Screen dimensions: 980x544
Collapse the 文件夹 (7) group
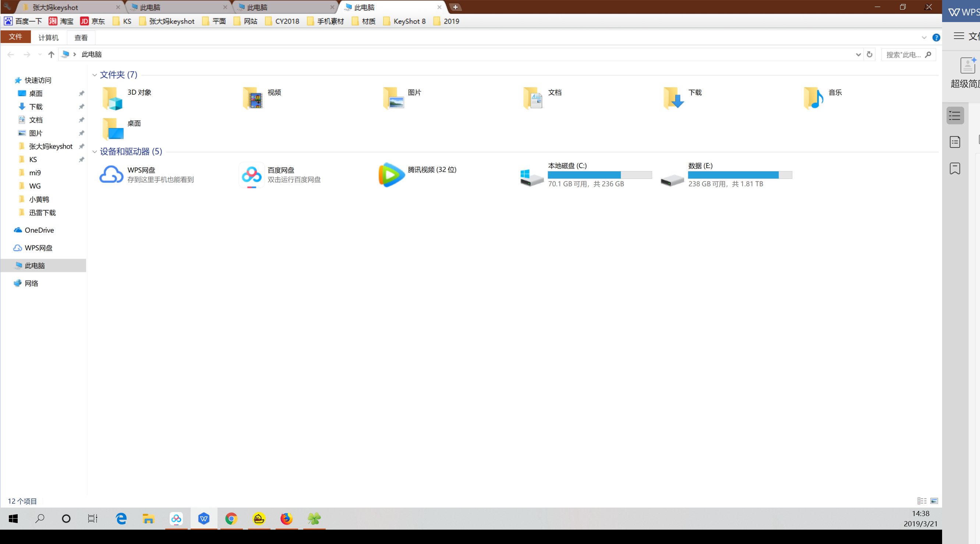[95, 75]
